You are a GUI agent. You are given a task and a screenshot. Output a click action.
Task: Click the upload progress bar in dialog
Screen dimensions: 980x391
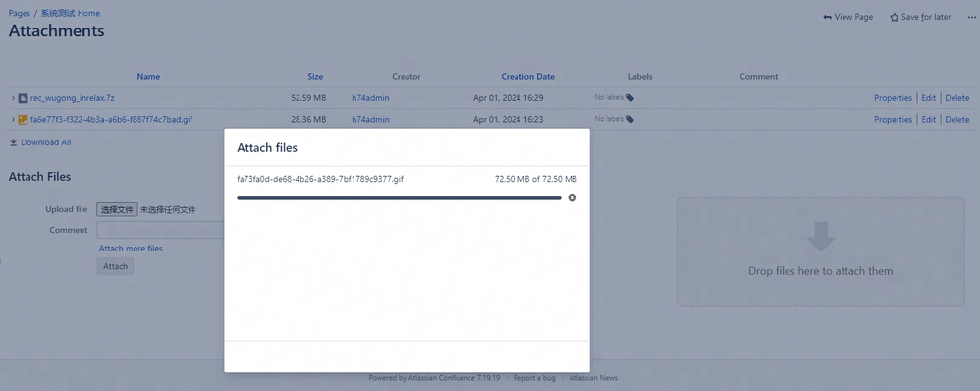click(399, 198)
